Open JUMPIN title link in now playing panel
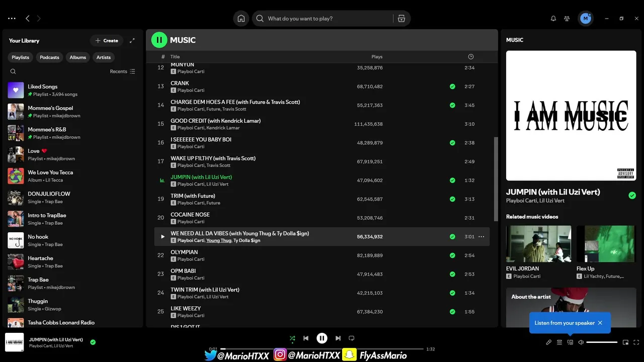This screenshot has height=362, width=644. 553,192
